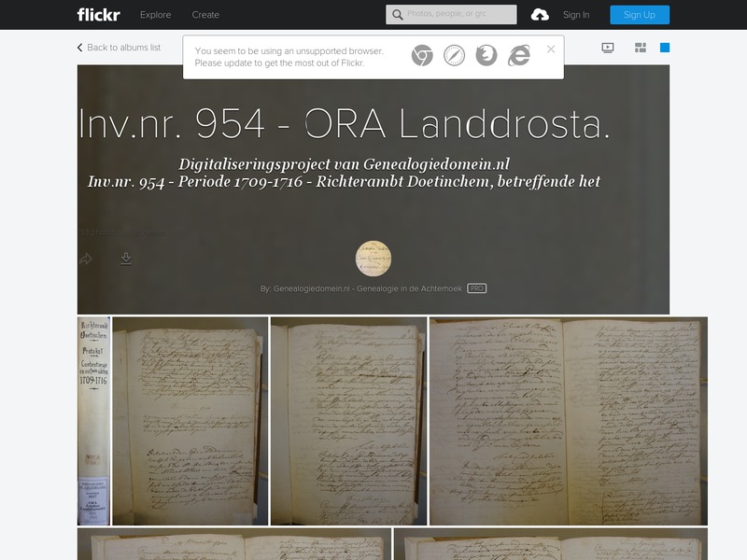The width and height of the screenshot is (747, 560).
Task: Open the Explore menu in the navigation bar
Action: (x=156, y=15)
